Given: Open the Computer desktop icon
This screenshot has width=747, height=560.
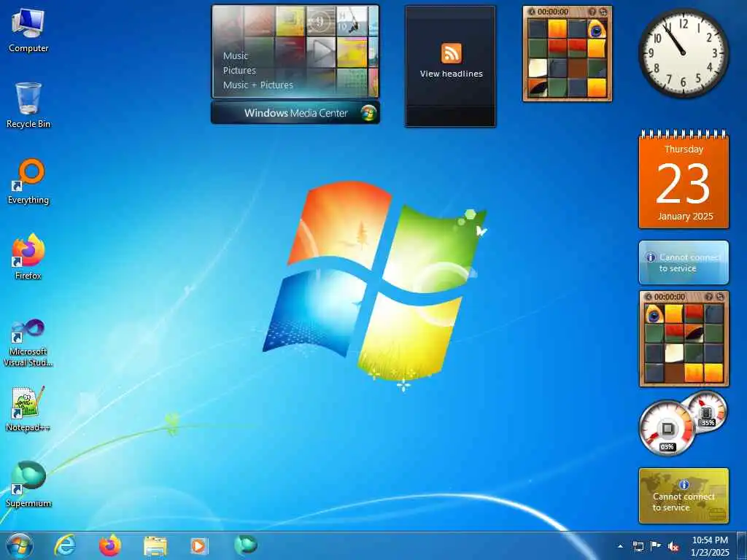Looking at the screenshot, I should pos(28,31).
